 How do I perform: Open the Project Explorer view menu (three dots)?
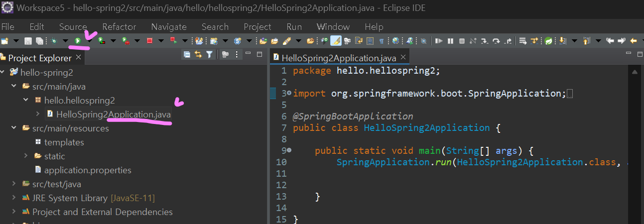pos(237,54)
